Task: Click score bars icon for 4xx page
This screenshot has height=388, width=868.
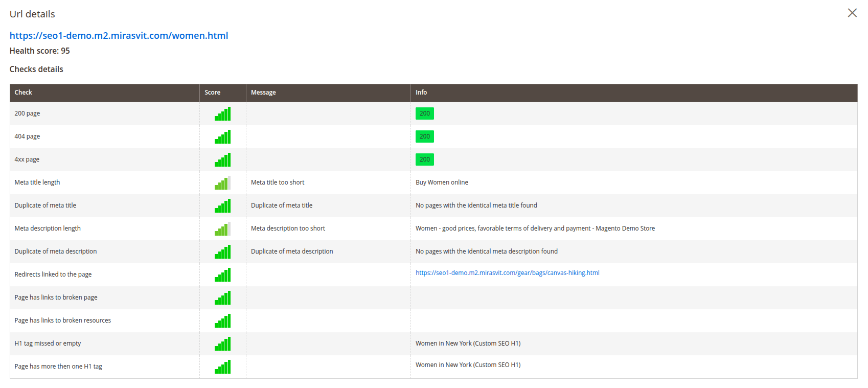Action: (x=222, y=159)
